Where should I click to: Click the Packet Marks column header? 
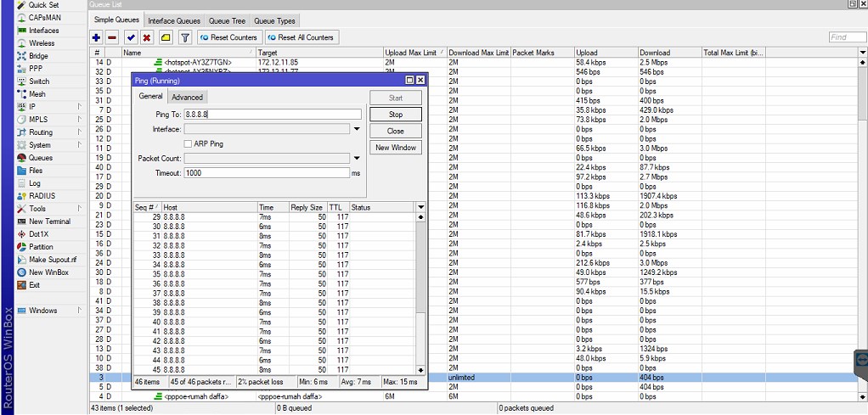[542, 53]
